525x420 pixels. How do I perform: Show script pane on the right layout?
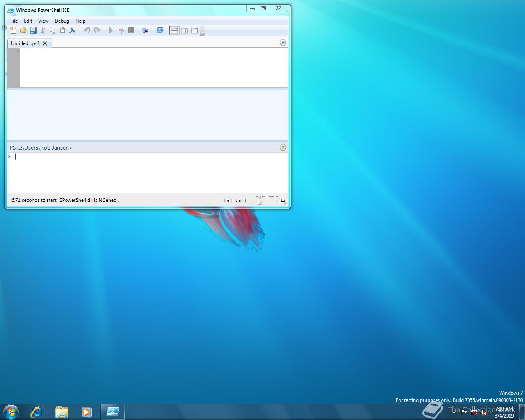coord(185,30)
